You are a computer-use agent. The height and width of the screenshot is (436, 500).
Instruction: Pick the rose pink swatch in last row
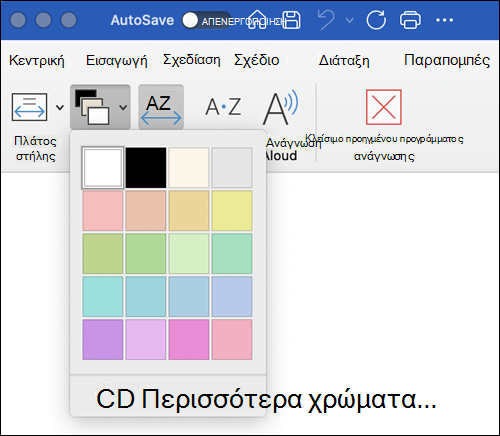click(x=232, y=340)
